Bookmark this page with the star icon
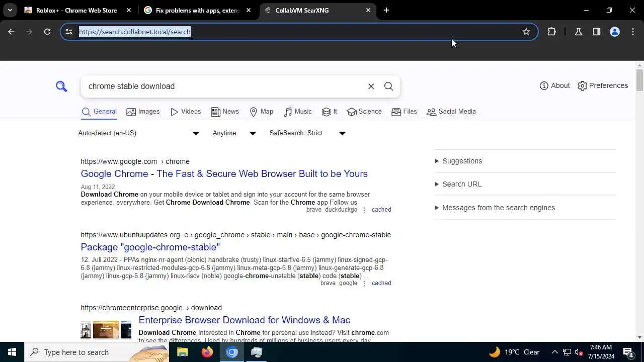Image resolution: width=644 pixels, height=362 pixels. pyautogui.click(x=526, y=32)
